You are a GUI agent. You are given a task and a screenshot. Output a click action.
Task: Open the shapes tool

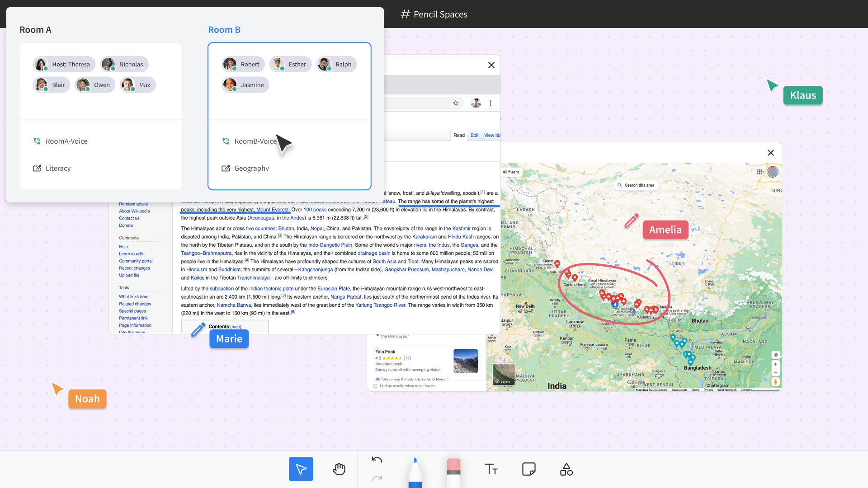[566, 469]
